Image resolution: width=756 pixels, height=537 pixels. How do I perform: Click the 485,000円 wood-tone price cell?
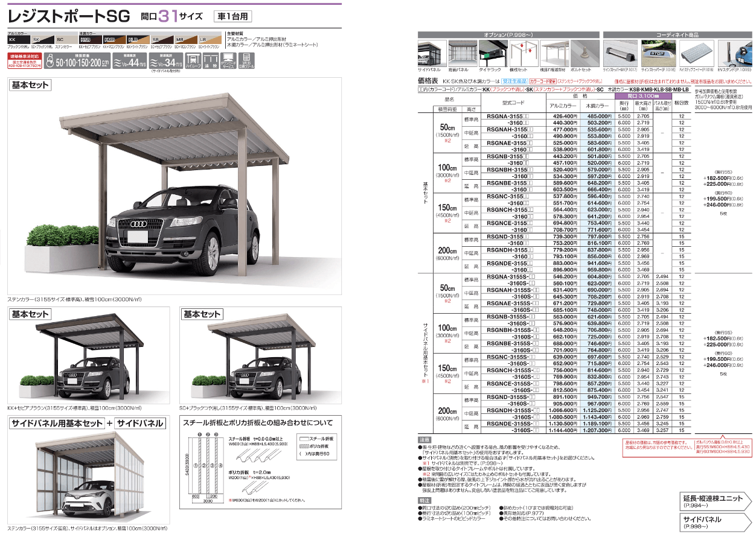pyautogui.click(x=598, y=116)
